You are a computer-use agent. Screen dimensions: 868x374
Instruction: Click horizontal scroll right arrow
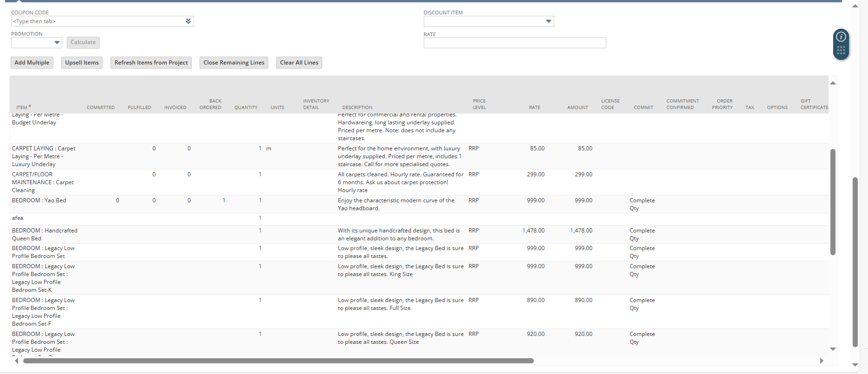click(821, 361)
